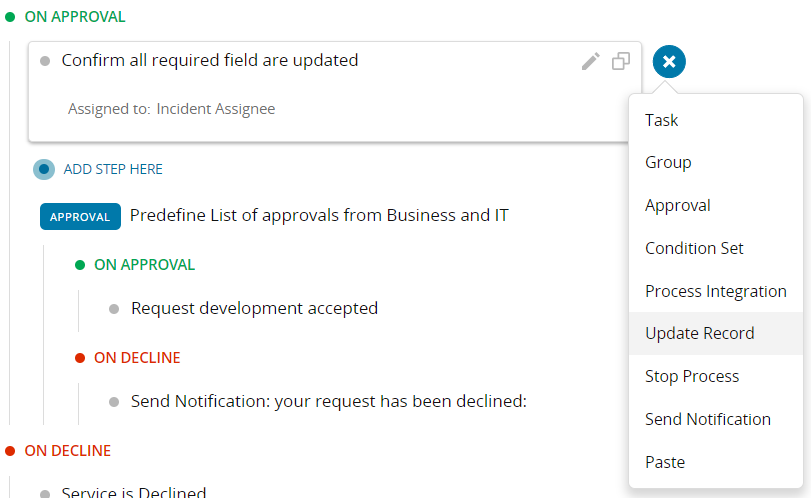
Task: Click the Predefine List of approvals step title
Action: [318, 215]
